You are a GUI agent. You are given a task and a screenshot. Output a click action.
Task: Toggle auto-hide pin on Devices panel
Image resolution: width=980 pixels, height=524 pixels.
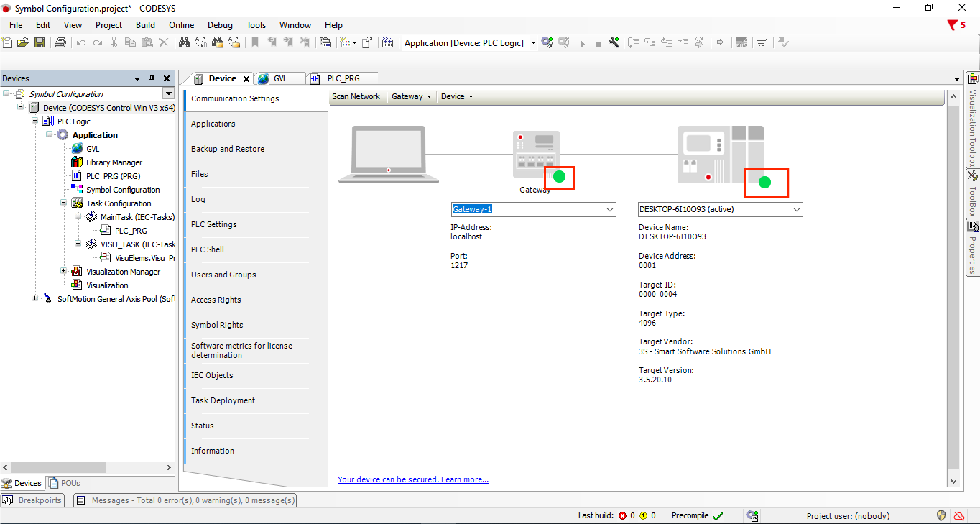pyautogui.click(x=152, y=78)
